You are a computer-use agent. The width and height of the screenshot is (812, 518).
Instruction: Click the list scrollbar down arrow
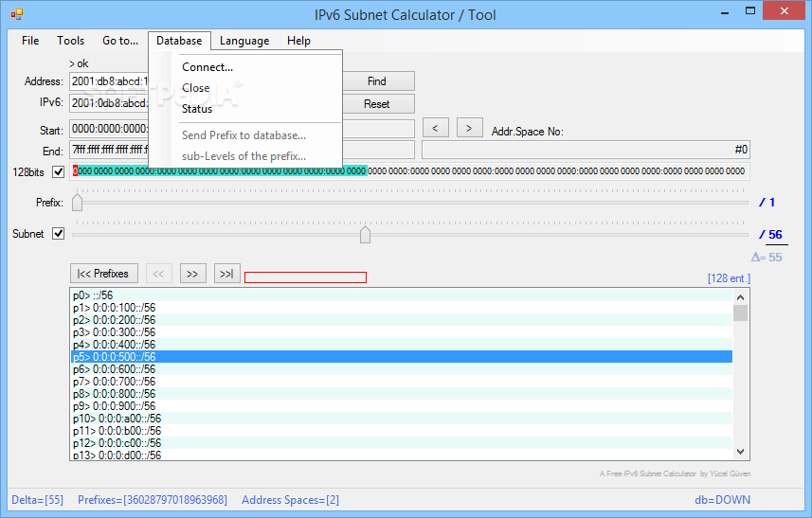(741, 452)
